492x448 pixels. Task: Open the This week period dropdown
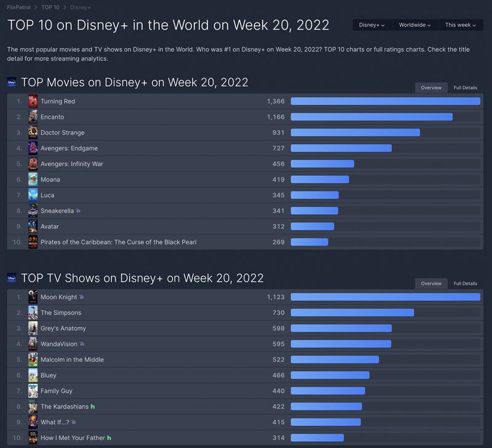tap(460, 25)
